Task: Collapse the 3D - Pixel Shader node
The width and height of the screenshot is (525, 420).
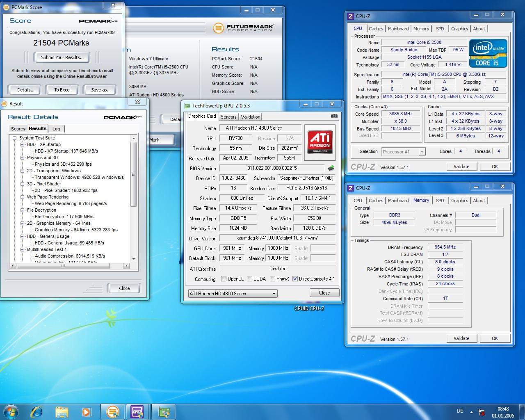Action: tap(23, 184)
